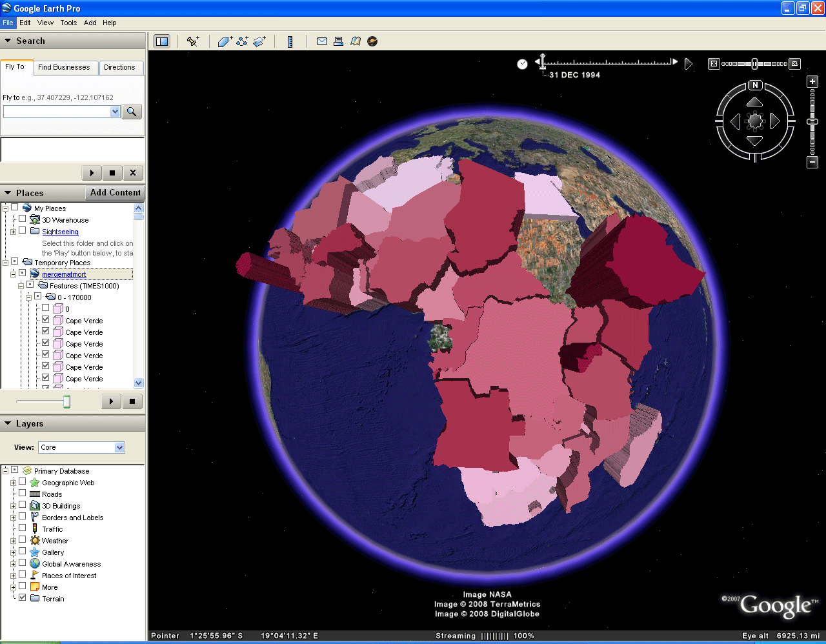Tilt down with navigation ring arrow
Image resolution: width=826 pixels, height=644 pixels.
click(755, 141)
